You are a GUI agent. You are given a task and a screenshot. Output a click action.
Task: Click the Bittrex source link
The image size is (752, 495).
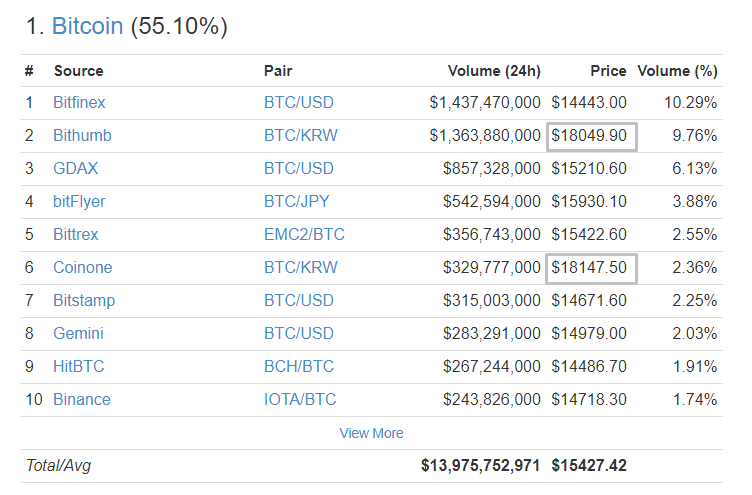pyautogui.click(x=76, y=234)
